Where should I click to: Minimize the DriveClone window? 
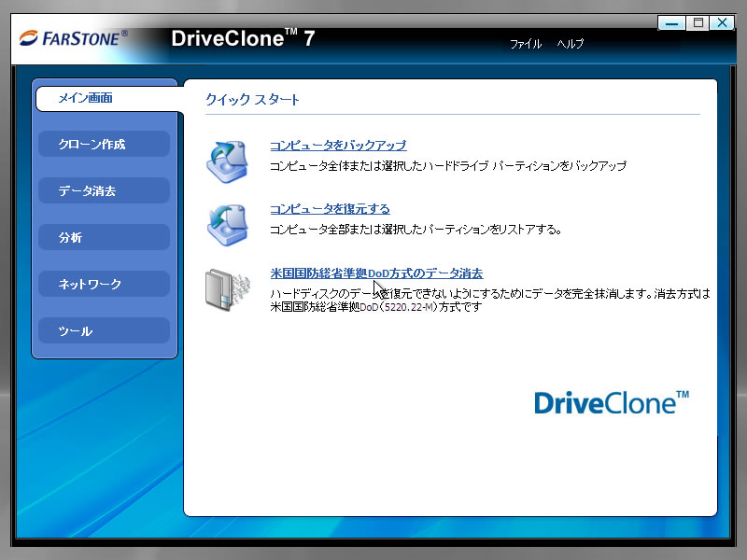671,22
